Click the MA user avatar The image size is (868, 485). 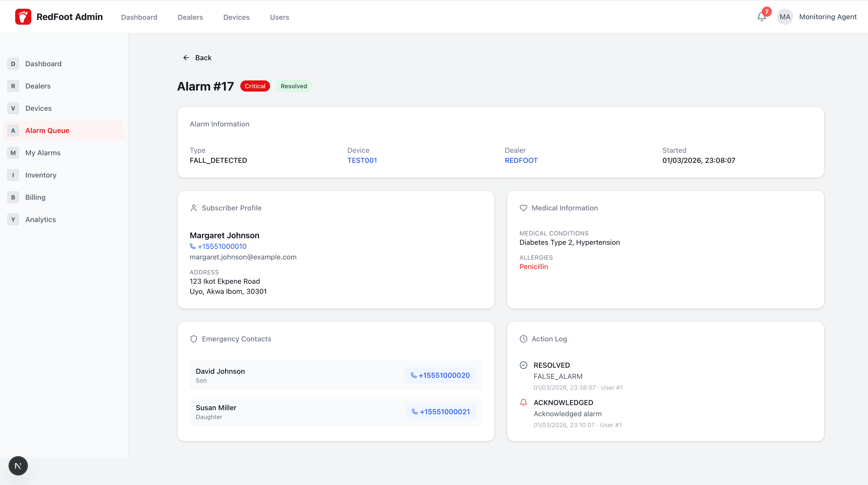point(785,17)
